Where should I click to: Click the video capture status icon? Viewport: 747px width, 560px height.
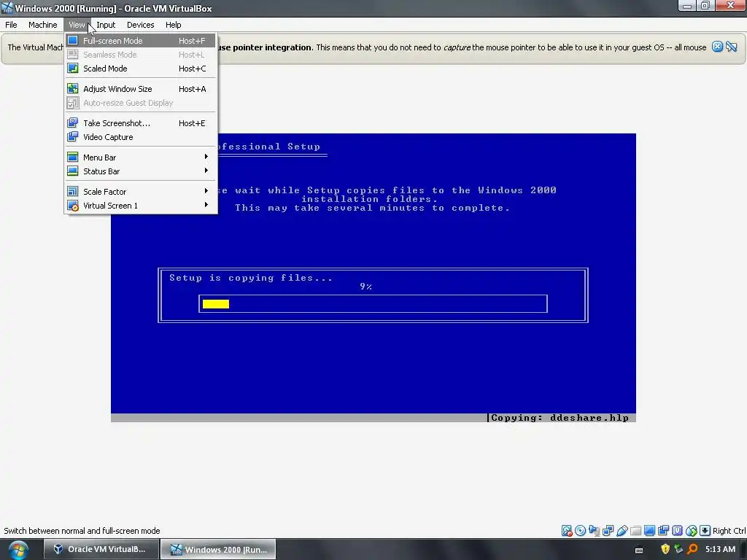pyautogui.click(x=663, y=531)
